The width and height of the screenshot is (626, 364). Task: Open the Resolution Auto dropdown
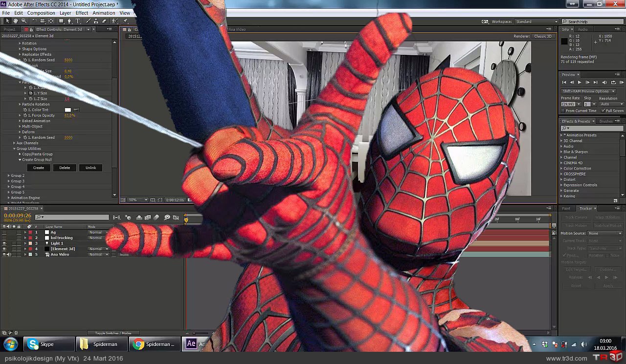(612, 104)
